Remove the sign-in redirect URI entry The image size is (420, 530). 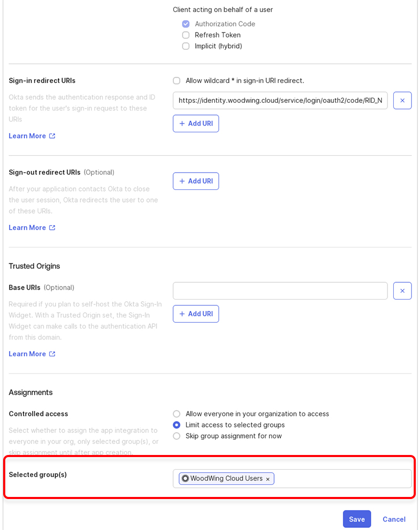coord(402,100)
